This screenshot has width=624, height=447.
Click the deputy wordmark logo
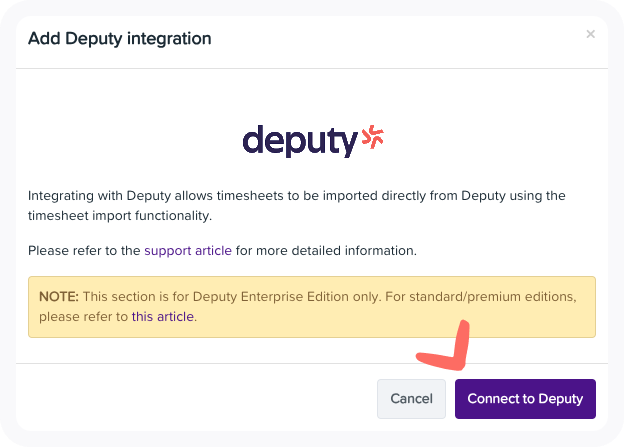(x=300, y=141)
